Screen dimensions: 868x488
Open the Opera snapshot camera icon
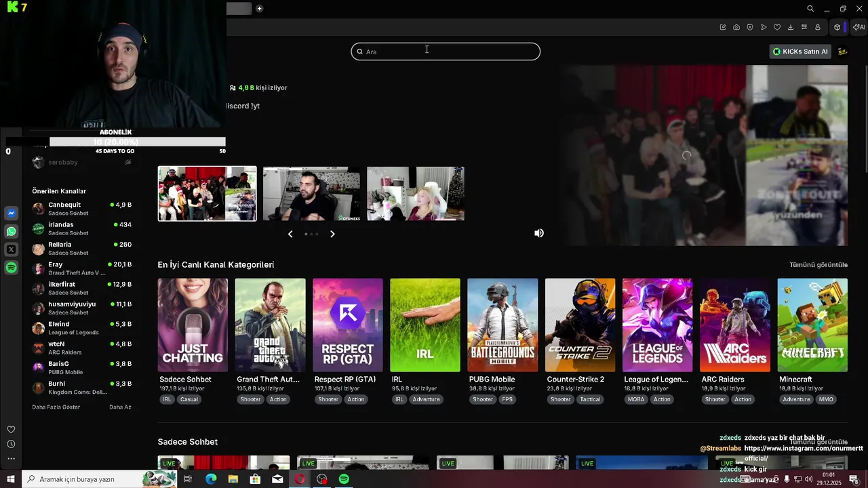(x=736, y=27)
